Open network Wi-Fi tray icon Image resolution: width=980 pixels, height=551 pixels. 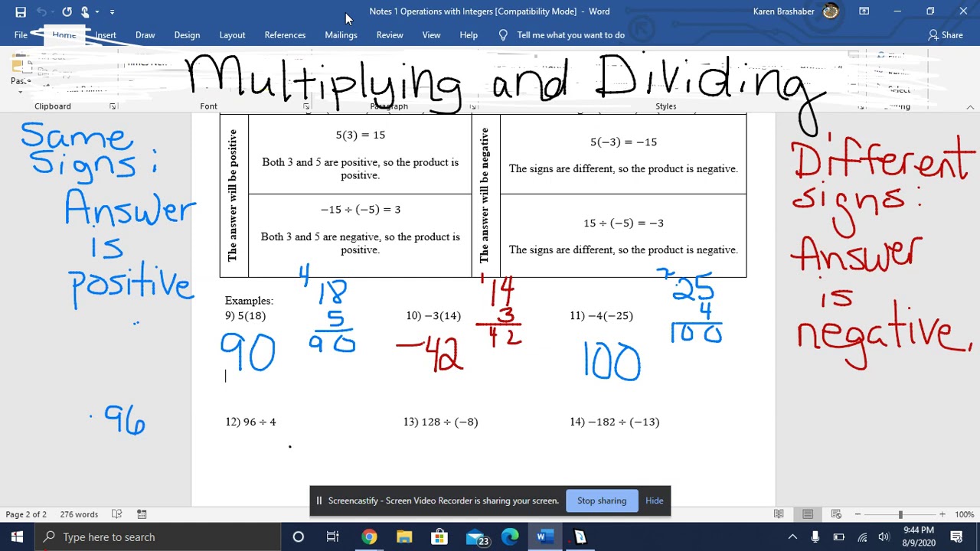coord(862,537)
